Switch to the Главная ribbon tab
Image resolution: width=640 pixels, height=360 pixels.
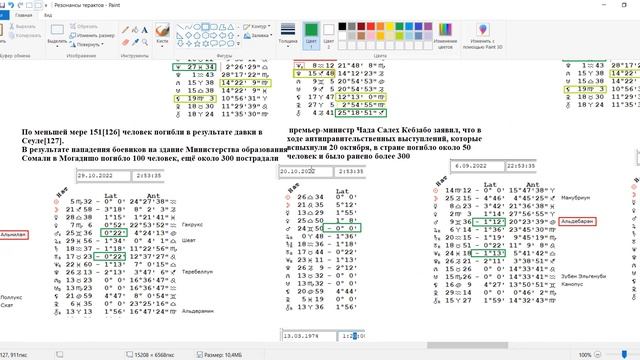[x=24, y=15]
